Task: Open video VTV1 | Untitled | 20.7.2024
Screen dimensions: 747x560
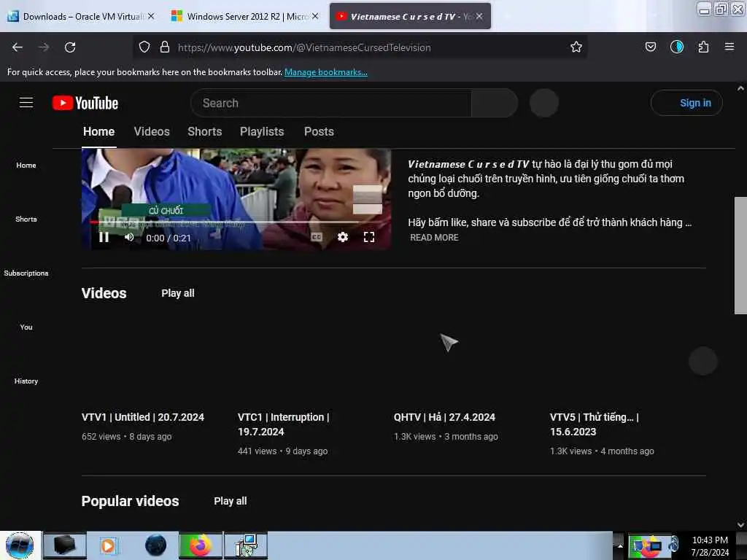Action: [142, 417]
